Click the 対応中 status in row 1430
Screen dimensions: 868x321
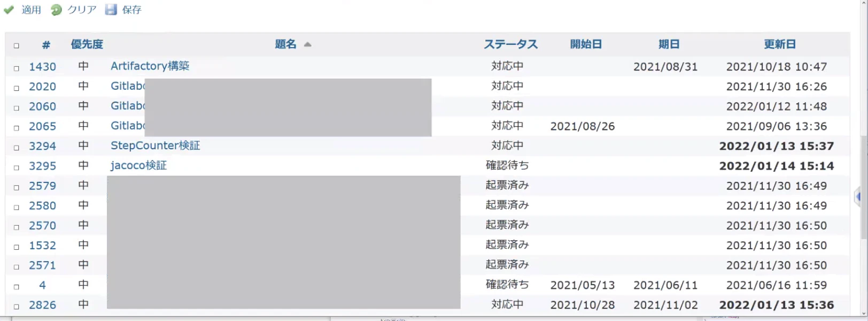tap(507, 66)
